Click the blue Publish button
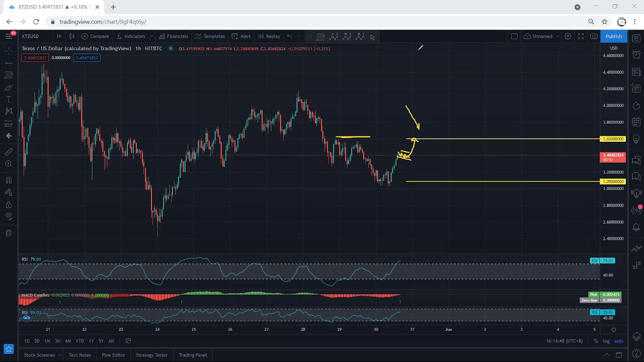 tap(614, 36)
